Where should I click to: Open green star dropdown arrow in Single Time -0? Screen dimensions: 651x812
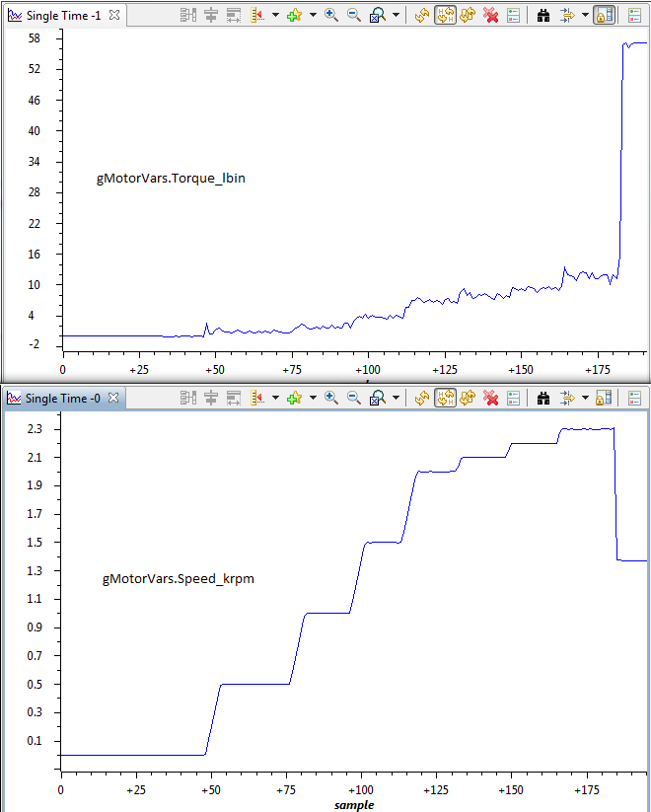click(x=313, y=398)
